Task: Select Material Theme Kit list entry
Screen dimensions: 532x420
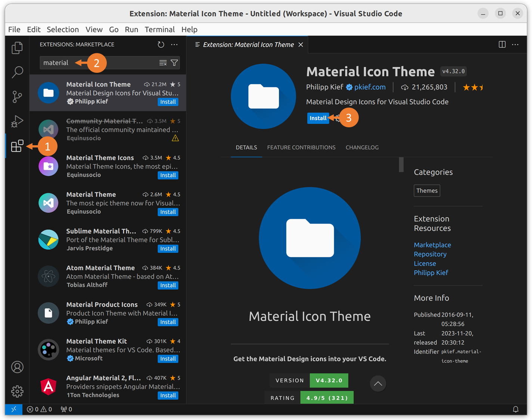Action: tap(108, 350)
